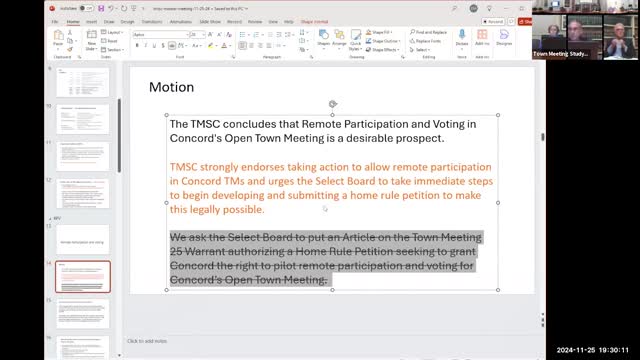This screenshot has width=640, height=360.
Task: Click the Record button near Share
Action: tap(493, 22)
